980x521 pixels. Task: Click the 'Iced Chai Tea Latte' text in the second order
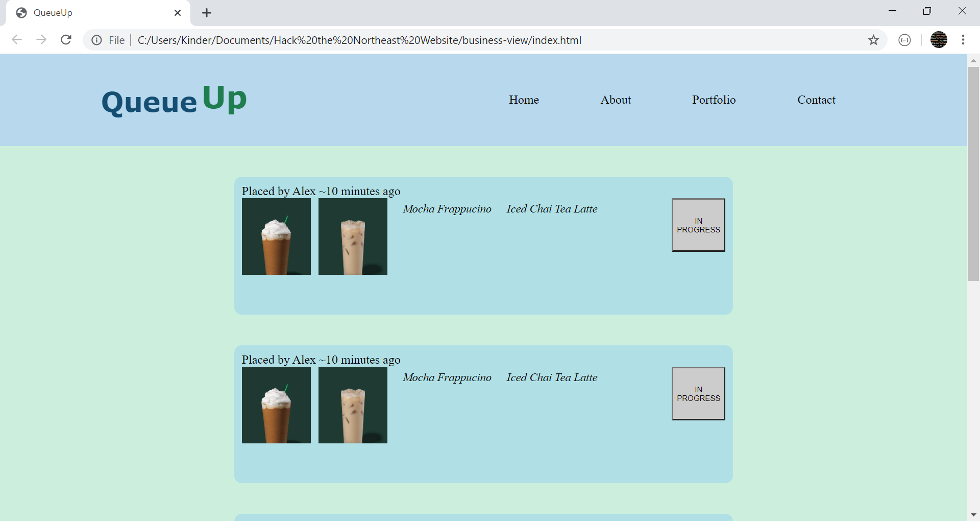[x=552, y=377]
